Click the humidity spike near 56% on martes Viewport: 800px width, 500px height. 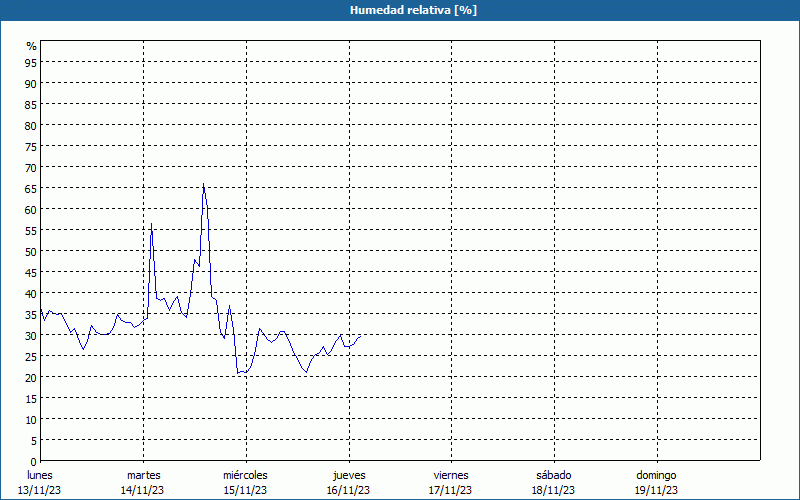click(152, 223)
